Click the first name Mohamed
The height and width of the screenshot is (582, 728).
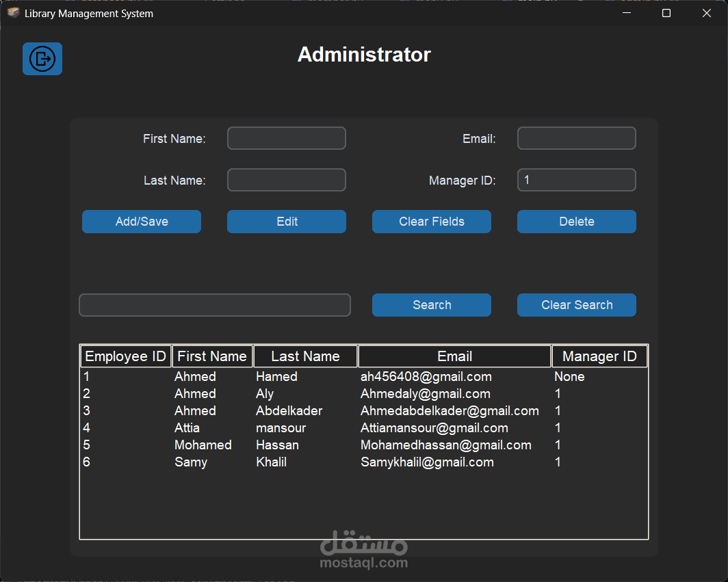point(203,445)
